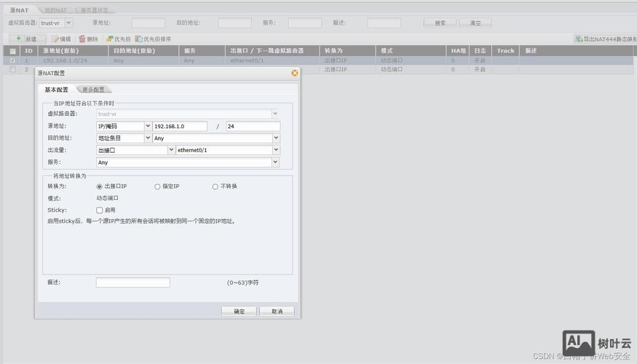Click the 模式 column header

click(x=411, y=51)
